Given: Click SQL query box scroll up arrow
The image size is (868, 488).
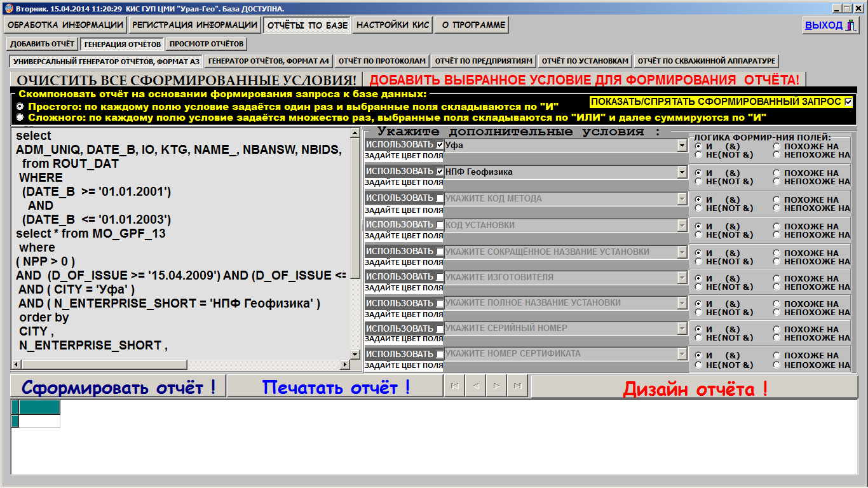Looking at the screenshot, I should (x=355, y=133).
